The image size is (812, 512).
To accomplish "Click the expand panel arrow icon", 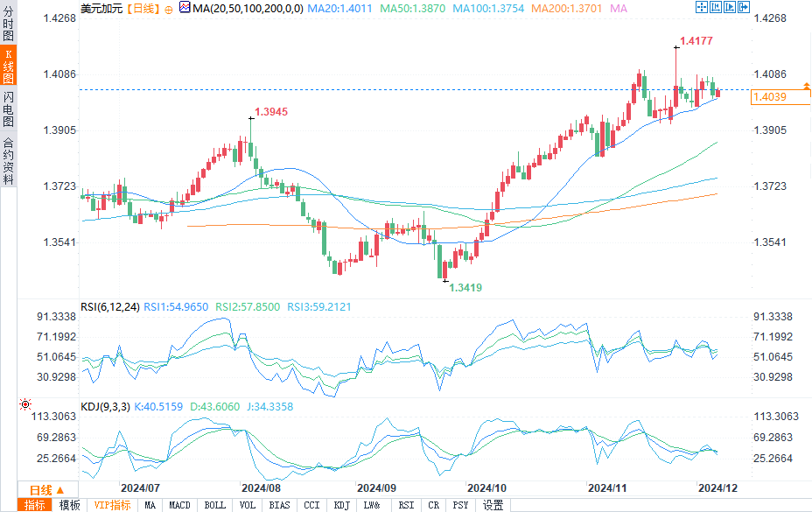I will click(x=744, y=7).
